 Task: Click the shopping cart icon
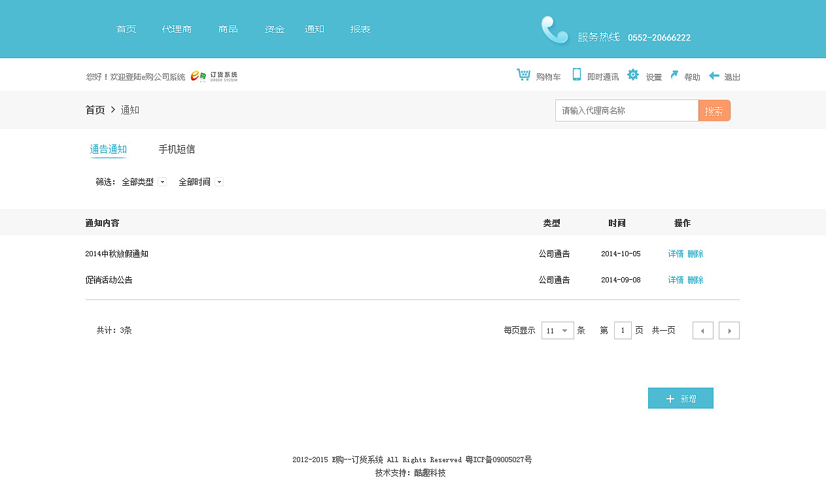523,75
